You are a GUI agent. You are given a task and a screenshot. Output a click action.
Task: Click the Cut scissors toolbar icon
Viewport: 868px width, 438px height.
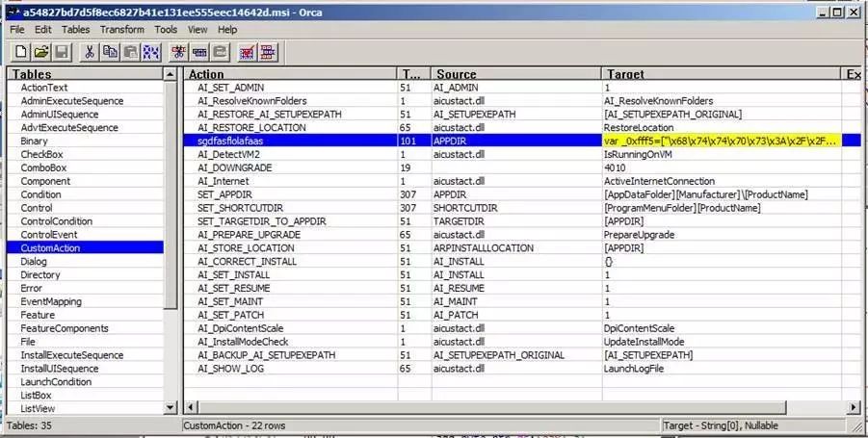pos(90,52)
